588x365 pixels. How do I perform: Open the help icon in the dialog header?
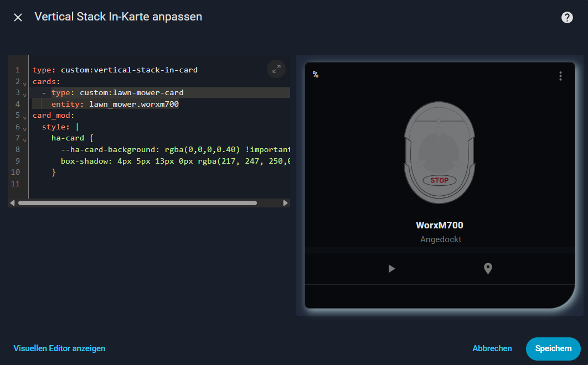[567, 17]
